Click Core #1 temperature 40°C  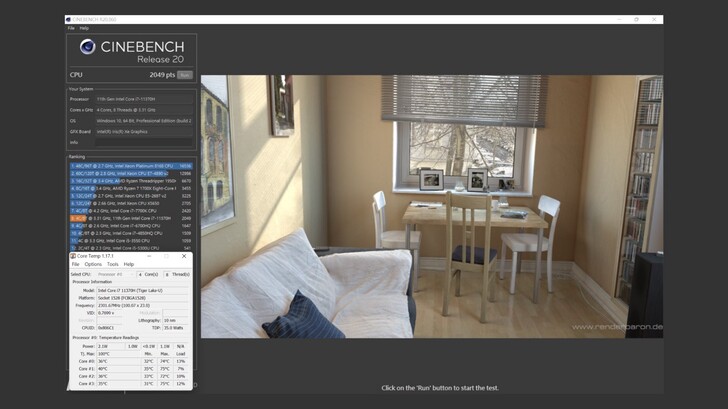(118, 369)
